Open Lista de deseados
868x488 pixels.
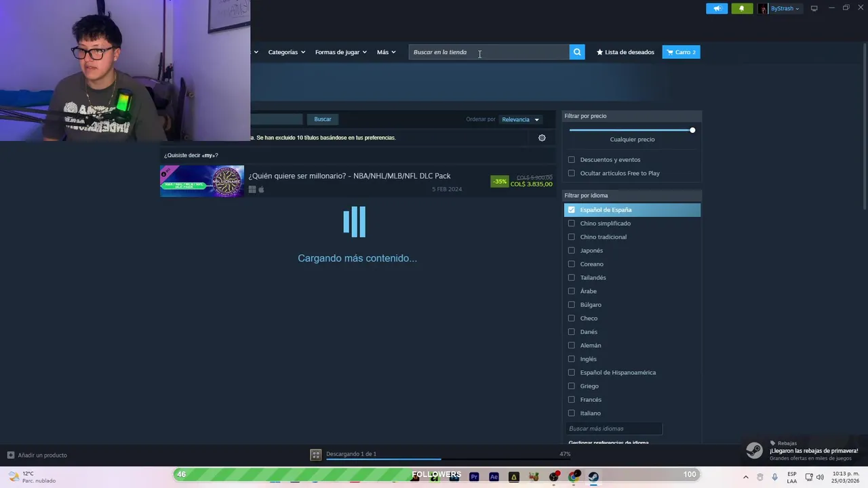pyautogui.click(x=625, y=52)
